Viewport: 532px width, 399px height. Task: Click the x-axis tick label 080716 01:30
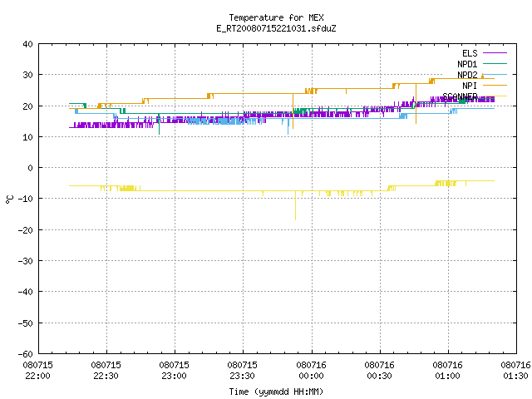pyautogui.click(x=515, y=370)
